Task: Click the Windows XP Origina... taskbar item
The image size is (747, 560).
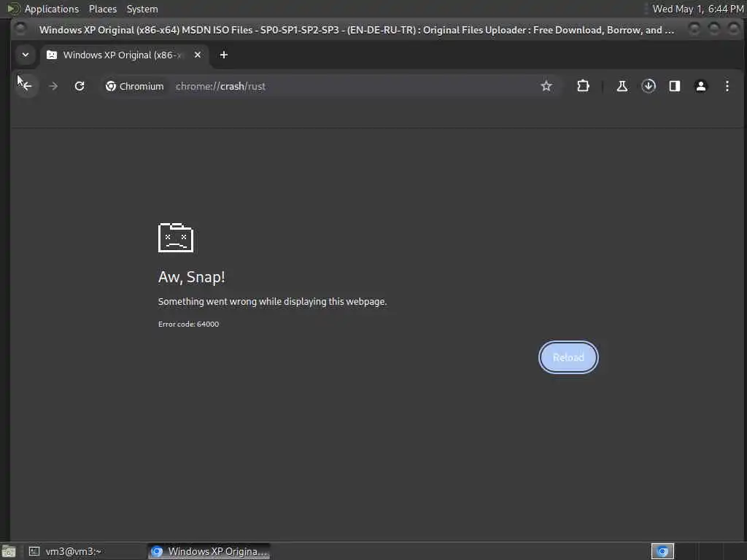Action: (209, 551)
